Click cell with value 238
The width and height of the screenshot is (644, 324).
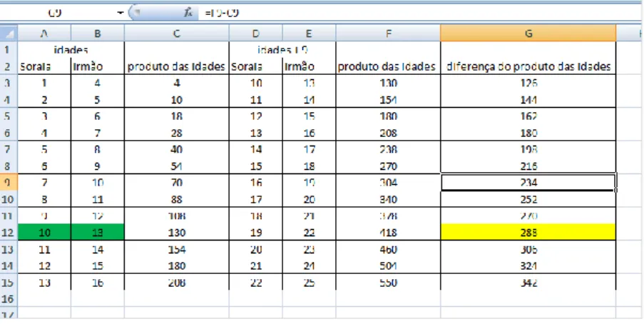(x=388, y=149)
